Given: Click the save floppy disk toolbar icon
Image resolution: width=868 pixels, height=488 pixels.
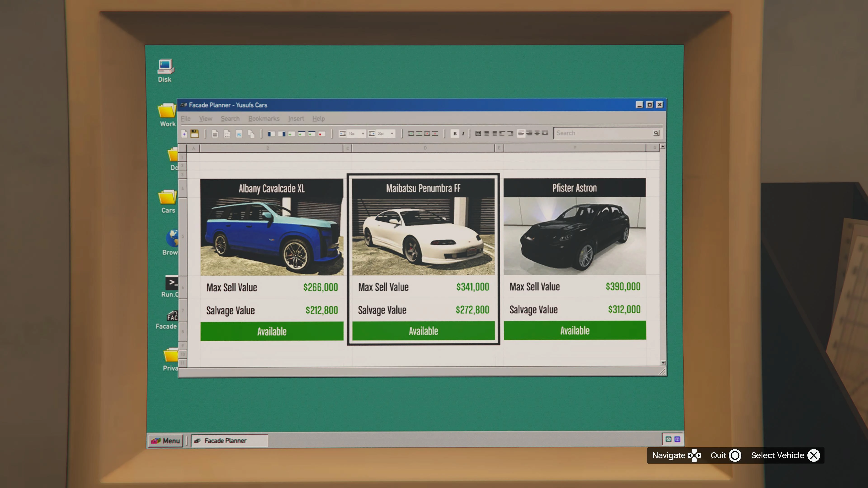Looking at the screenshot, I should [194, 134].
